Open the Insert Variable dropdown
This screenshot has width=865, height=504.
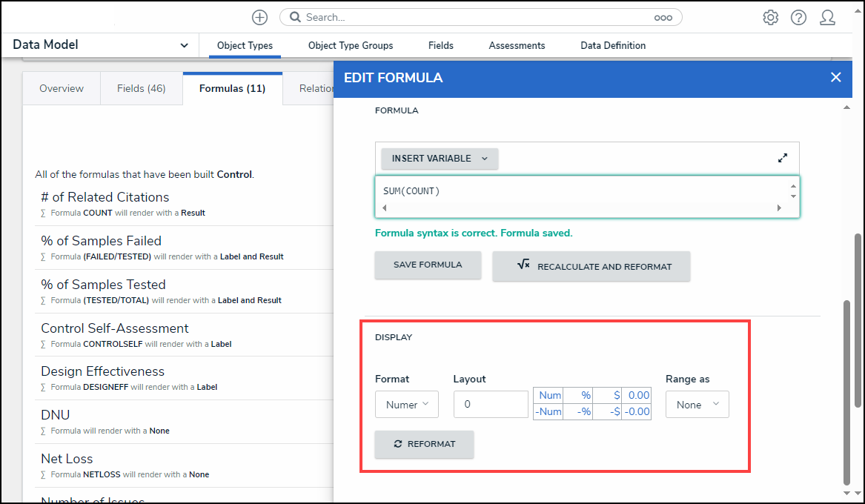(440, 159)
